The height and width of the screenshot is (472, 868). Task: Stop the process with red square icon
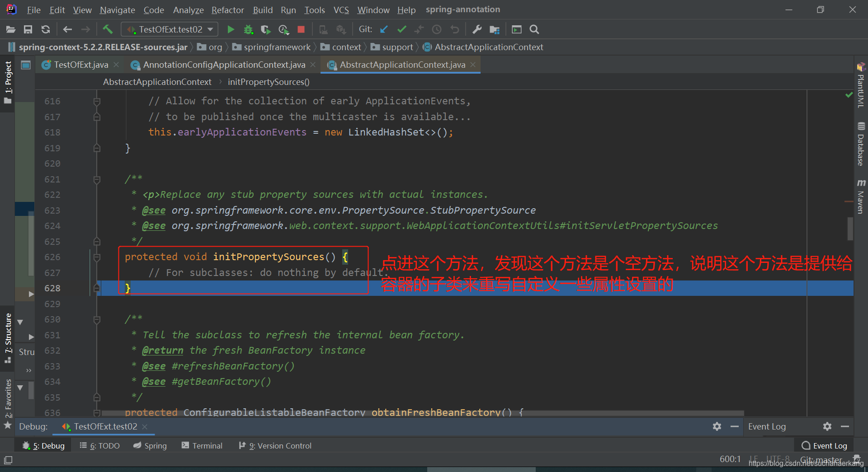pyautogui.click(x=301, y=29)
